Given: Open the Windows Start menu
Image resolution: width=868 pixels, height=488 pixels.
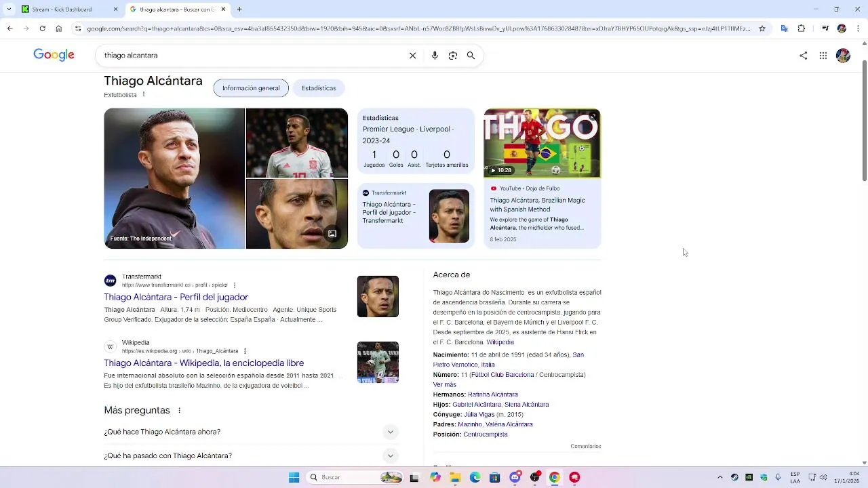Looking at the screenshot, I should (294, 477).
